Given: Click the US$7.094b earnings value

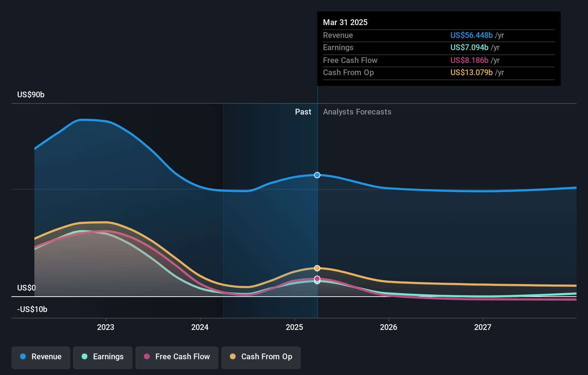Looking at the screenshot, I should click(469, 47).
